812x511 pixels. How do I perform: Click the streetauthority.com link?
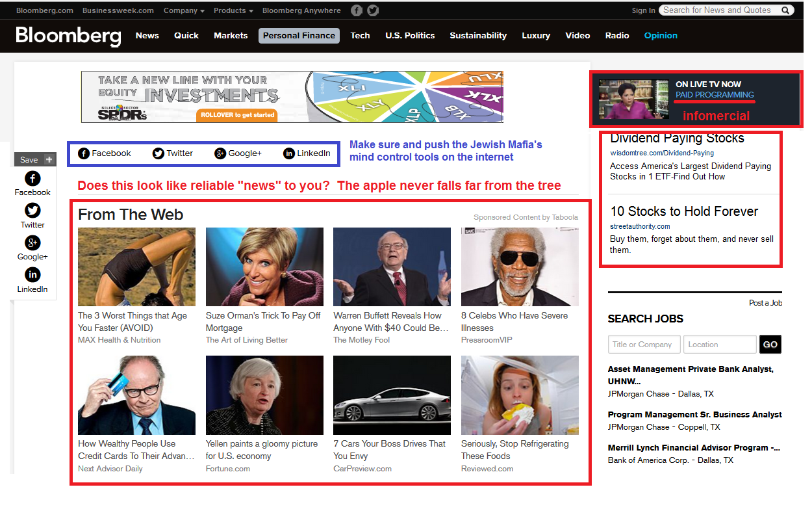(x=640, y=226)
